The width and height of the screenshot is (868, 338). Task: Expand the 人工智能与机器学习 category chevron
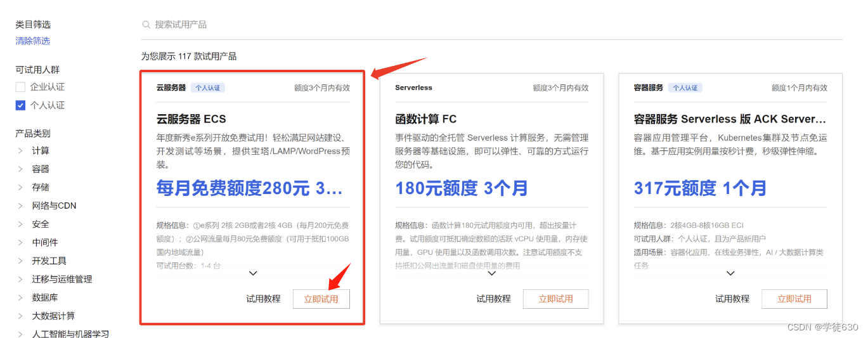21,334
